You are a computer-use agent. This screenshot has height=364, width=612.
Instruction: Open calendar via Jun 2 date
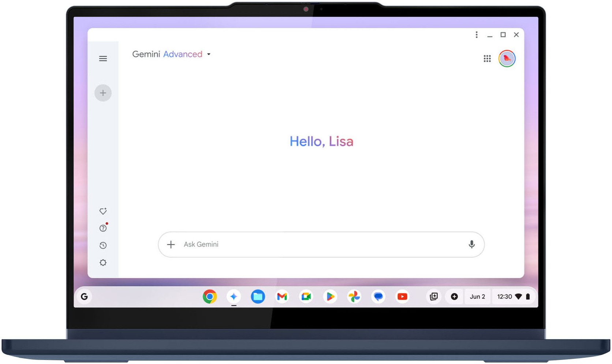tap(477, 297)
